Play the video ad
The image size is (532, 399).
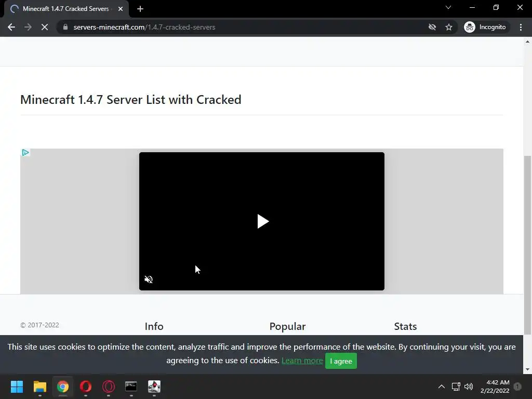(x=262, y=221)
